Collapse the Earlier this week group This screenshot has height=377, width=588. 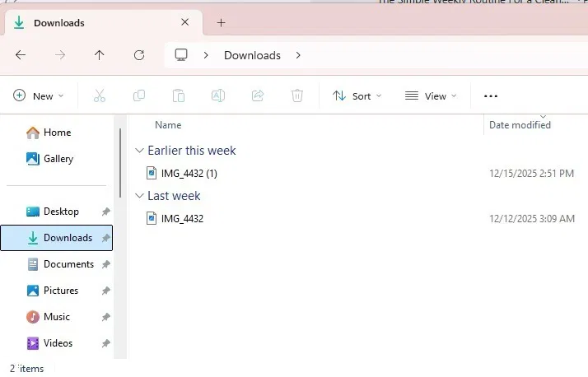tap(139, 151)
